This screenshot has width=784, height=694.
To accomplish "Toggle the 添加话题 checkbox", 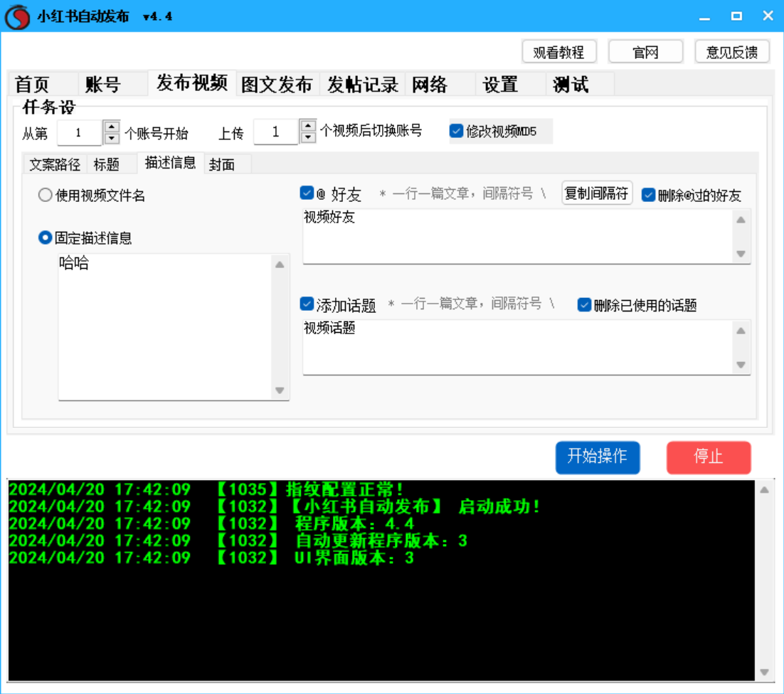I will (x=307, y=304).
